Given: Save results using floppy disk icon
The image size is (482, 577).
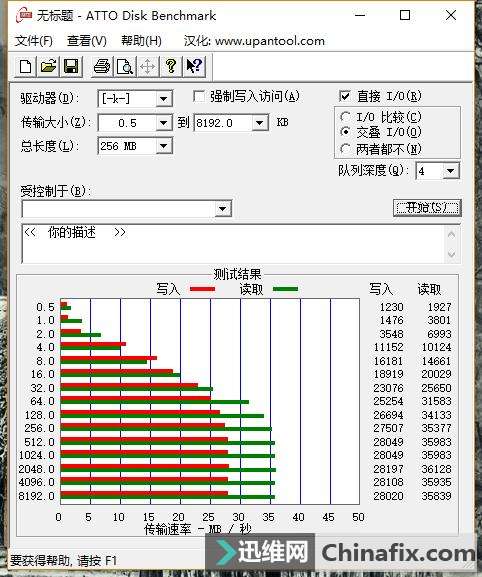Looking at the screenshot, I should (x=71, y=67).
